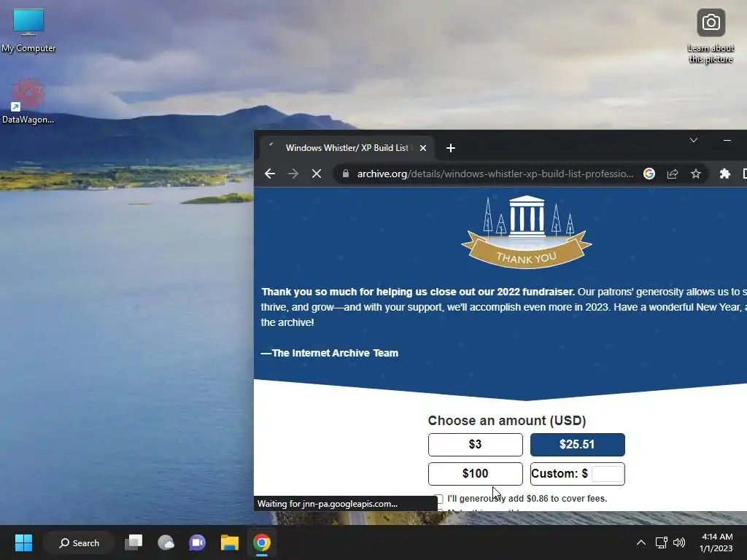Click the Google icon in address bar
Screen dimensions: 747x560
coord(649,174)
